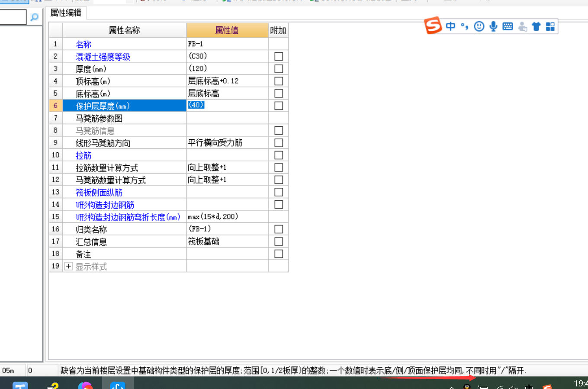Click the U形构造封边钢筋弯折长度(mm) property name

[128, 217]
